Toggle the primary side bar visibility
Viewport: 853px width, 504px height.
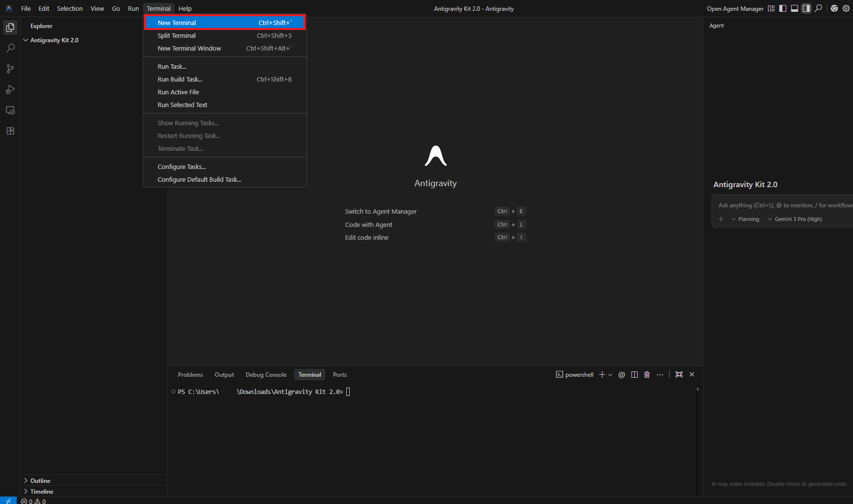click(783, 8)
